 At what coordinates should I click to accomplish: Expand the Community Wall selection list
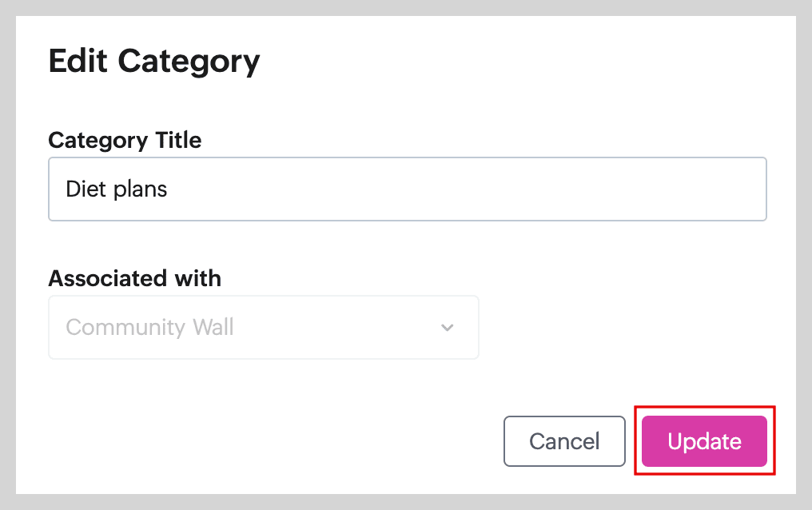click(x=264, y=328)
